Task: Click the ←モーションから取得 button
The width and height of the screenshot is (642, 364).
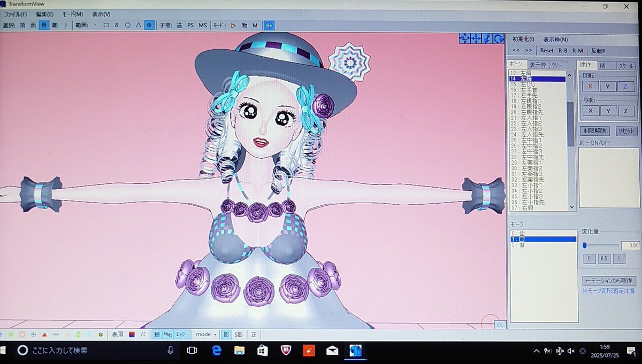Action: click(609, 281)
